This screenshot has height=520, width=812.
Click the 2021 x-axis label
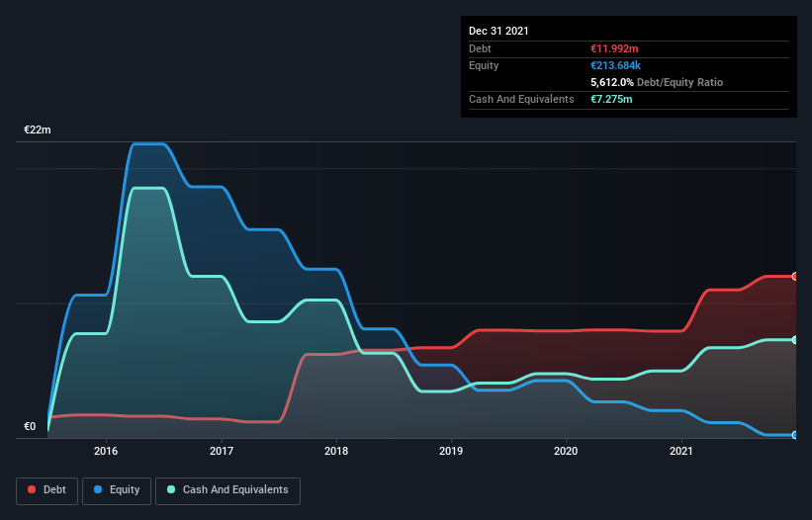681,451
